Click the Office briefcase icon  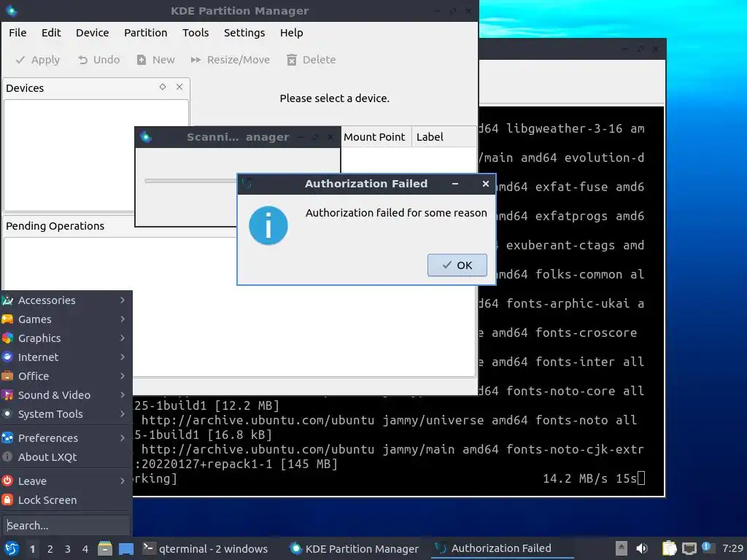(x=7, y=376)
